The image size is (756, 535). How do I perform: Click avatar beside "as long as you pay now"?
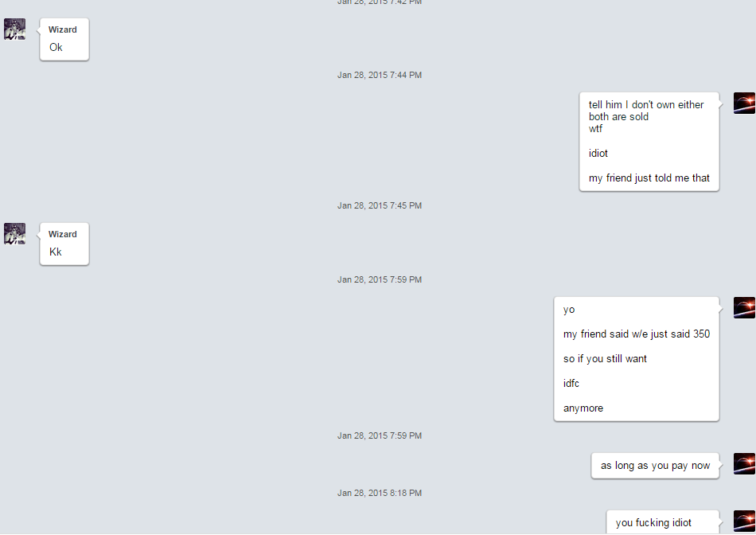[744, 463]
